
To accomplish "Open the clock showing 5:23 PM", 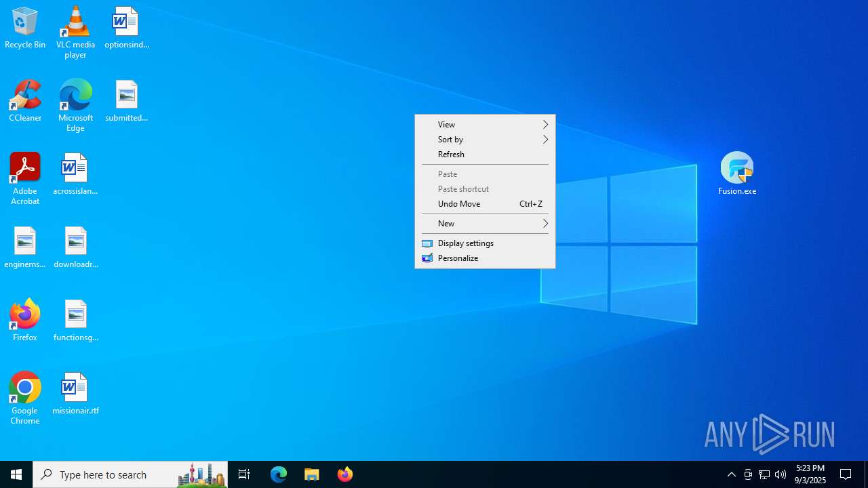I will (810, 474).
